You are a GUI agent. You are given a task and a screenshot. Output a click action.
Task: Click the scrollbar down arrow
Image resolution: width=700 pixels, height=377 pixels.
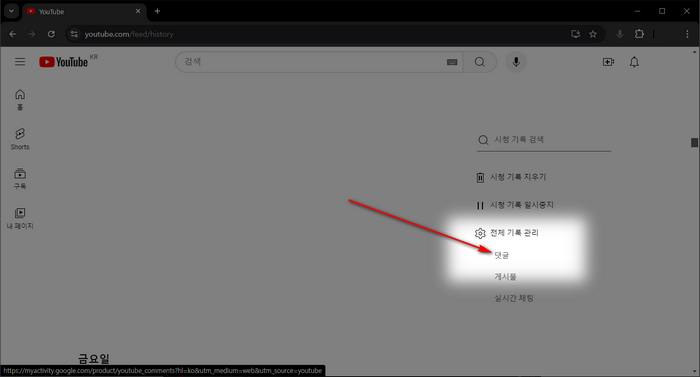(695, 372)
